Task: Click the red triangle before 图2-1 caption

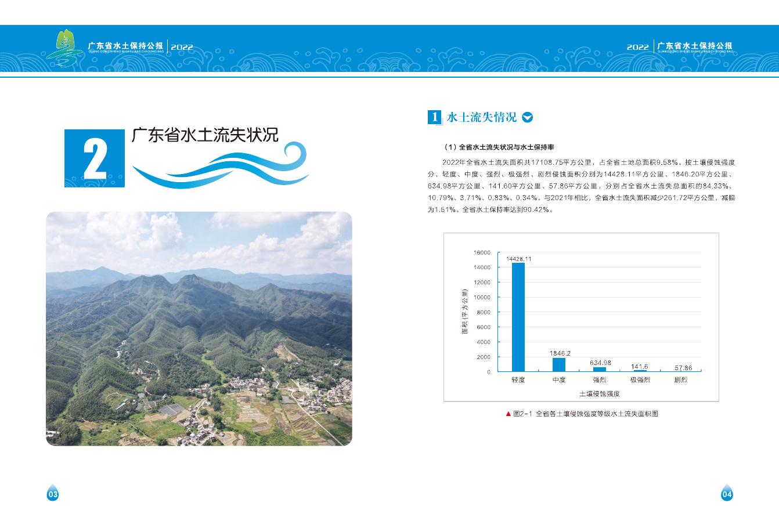Action: pos(508,414)
